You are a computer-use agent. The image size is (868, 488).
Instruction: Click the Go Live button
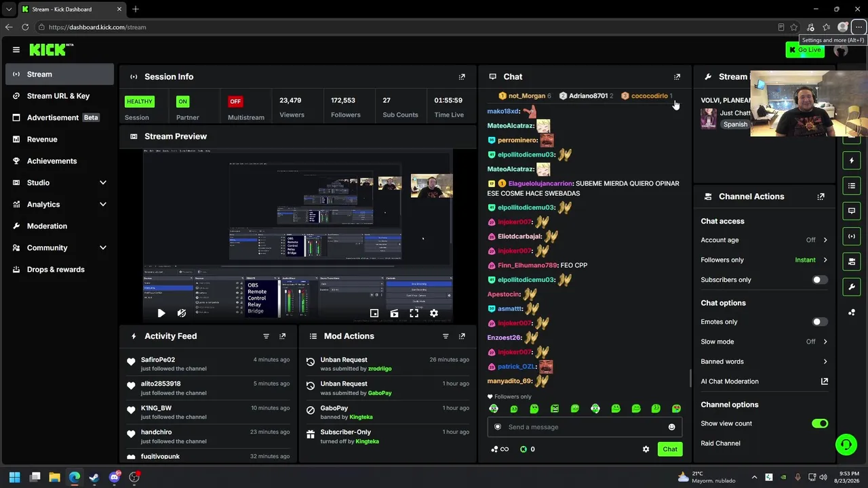coord(805,50)
